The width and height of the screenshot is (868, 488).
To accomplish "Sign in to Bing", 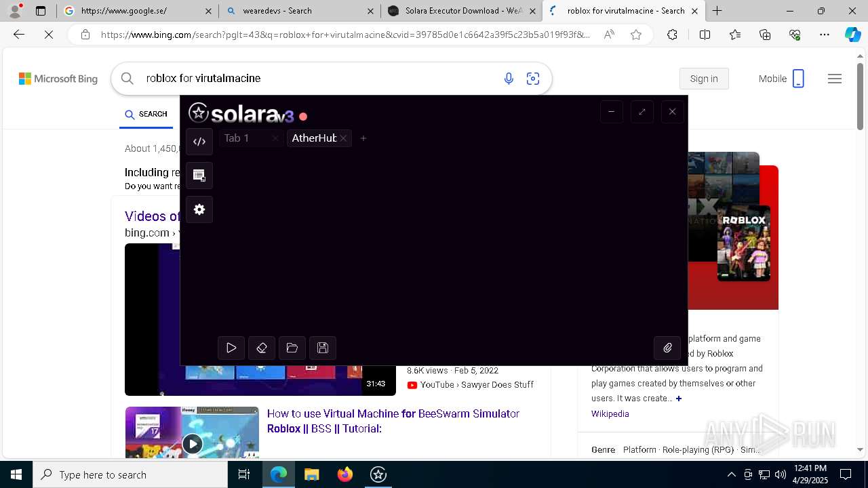I will coord(704,79).
